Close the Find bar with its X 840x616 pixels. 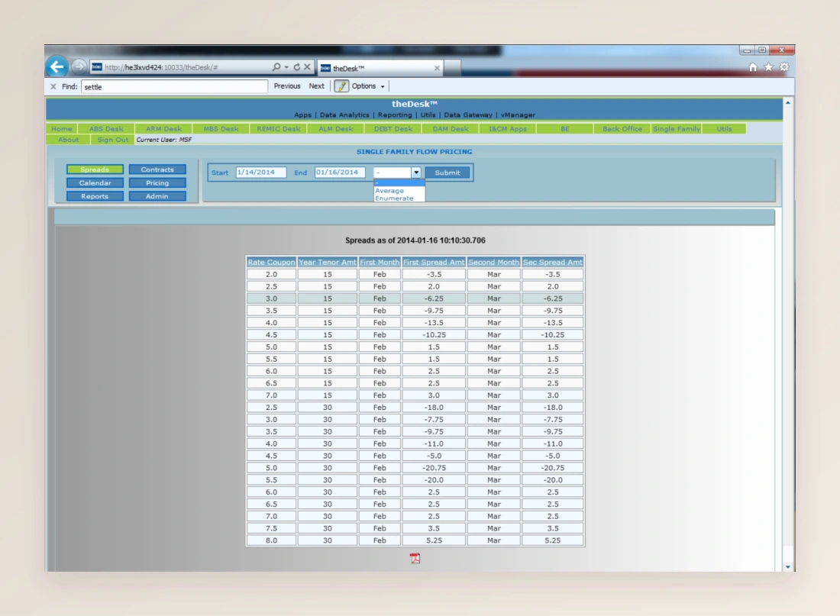53,86
